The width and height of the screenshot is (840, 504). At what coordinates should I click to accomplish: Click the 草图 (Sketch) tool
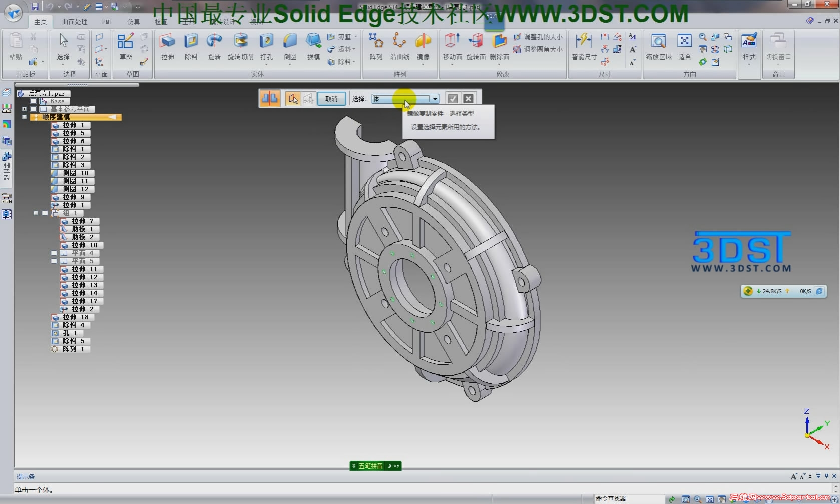click(126, 47)
